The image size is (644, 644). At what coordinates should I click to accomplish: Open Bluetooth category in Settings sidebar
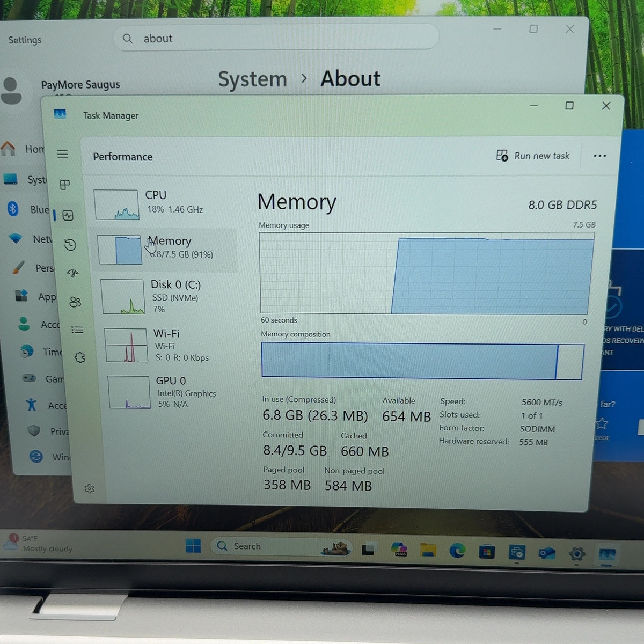click(x=28, y=209)
